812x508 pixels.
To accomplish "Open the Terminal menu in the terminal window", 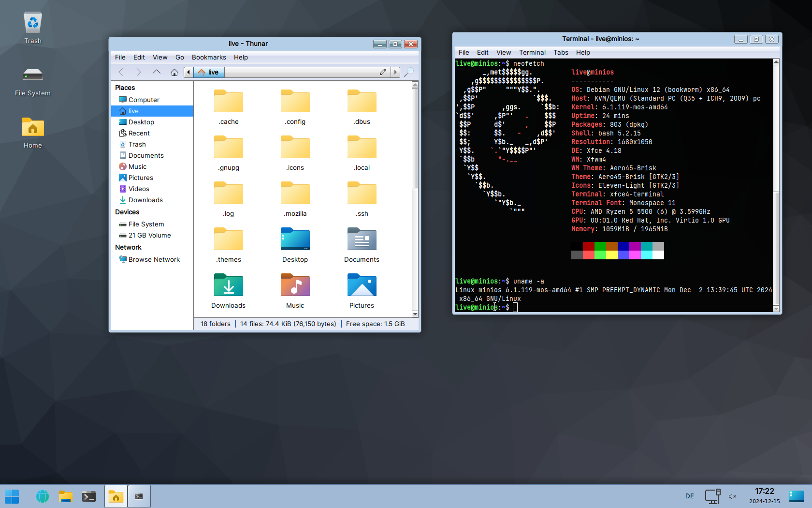I will click(x=532, y=52).
